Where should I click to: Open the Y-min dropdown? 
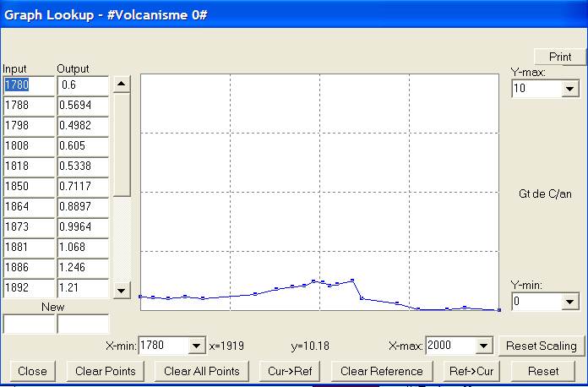click(569, 302)
